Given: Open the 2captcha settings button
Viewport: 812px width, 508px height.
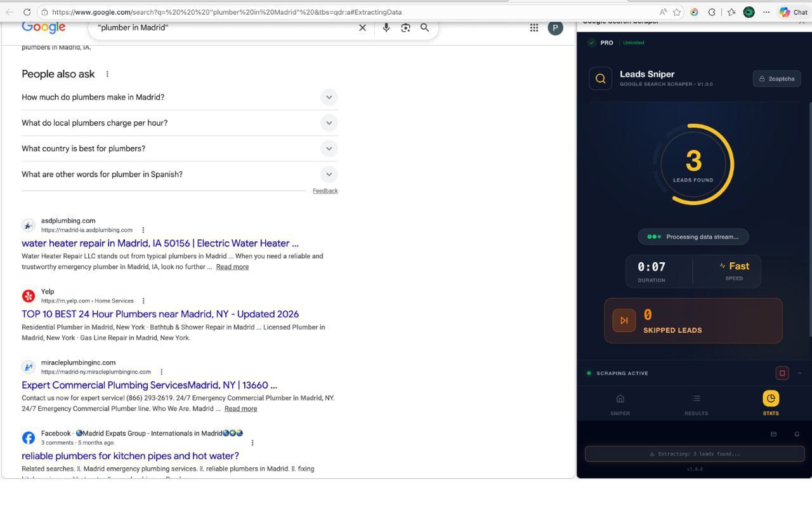Looking at the screenshot, I should [777, 79].
